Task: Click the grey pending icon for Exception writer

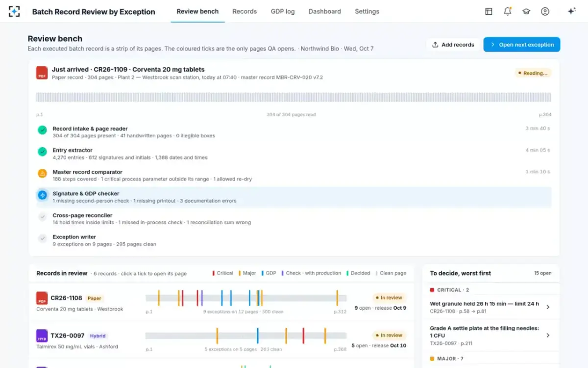Action: point(43,238)
